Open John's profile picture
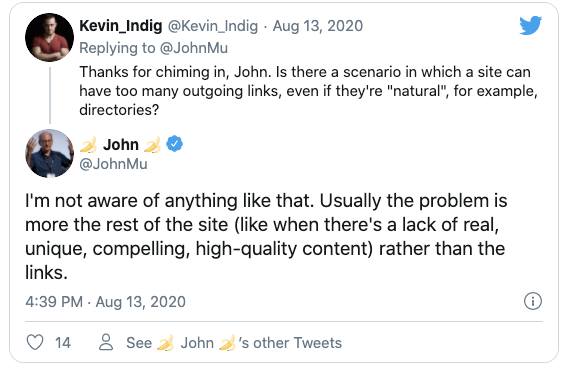 pyautogui.click(x=49, y=153)
